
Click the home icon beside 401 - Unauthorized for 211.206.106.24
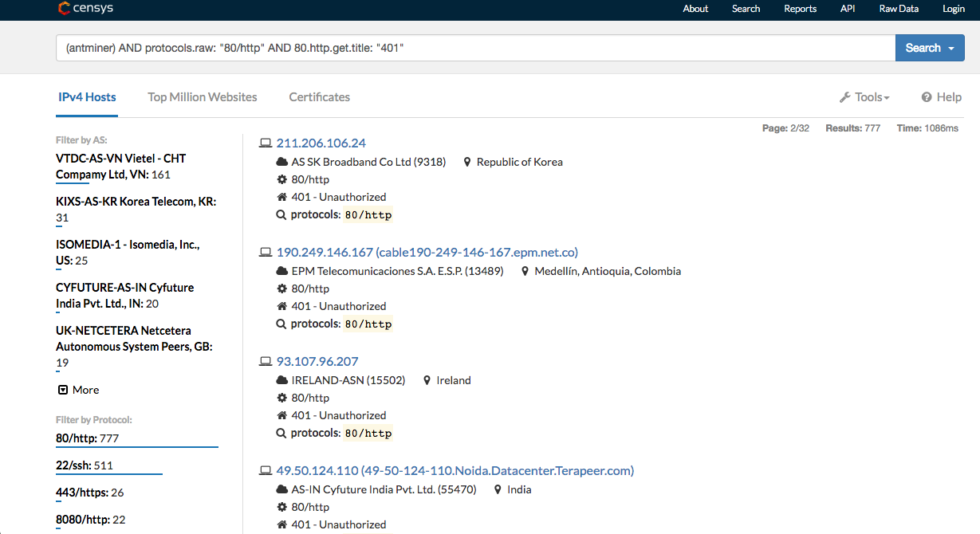(x=281, y=198)
